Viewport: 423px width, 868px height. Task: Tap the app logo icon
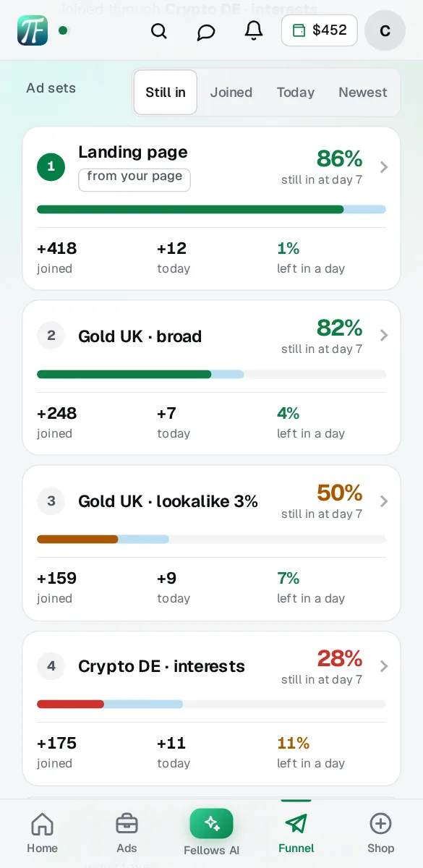(33, 30)
